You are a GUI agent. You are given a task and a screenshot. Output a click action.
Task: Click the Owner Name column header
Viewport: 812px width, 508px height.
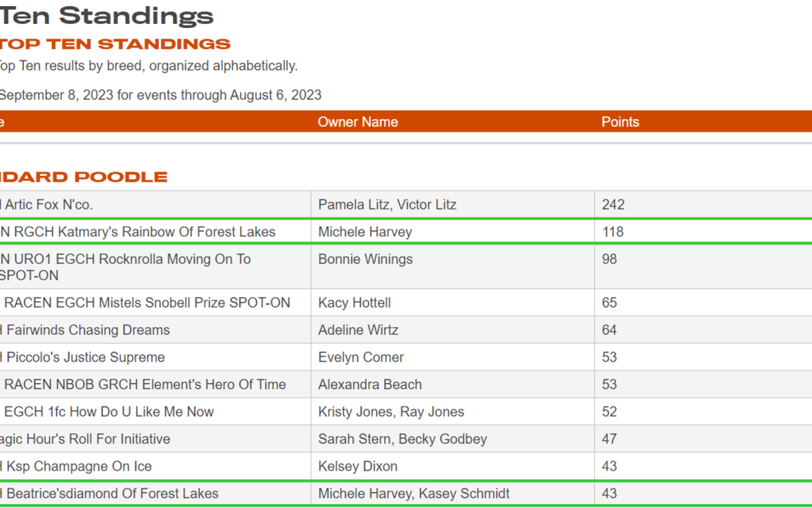[x=358, y=122]
